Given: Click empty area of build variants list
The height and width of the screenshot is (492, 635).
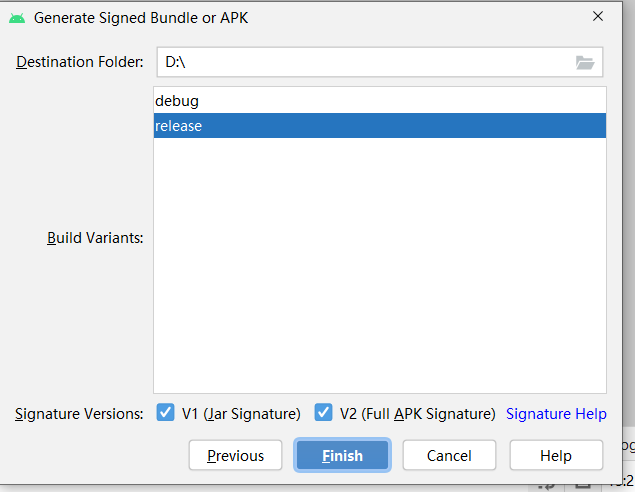Looking at the screenshot, I should [x=380, y=270].
